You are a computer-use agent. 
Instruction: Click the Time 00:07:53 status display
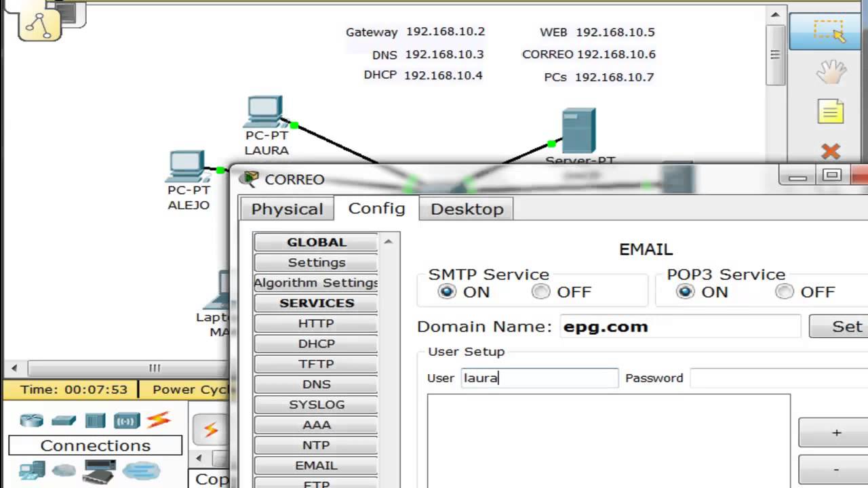coord(73,390)
